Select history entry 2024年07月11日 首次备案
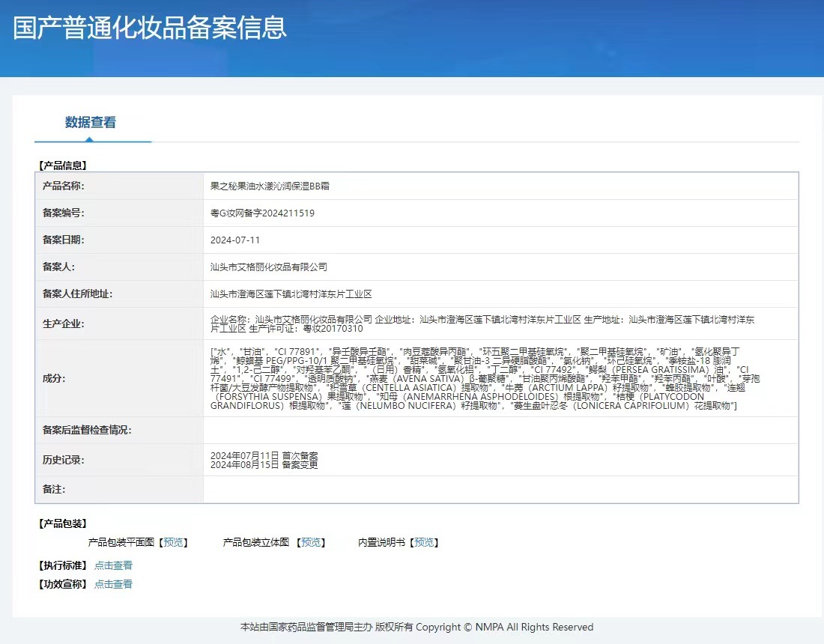Screen dimensions: 824x644 [264, 455]
